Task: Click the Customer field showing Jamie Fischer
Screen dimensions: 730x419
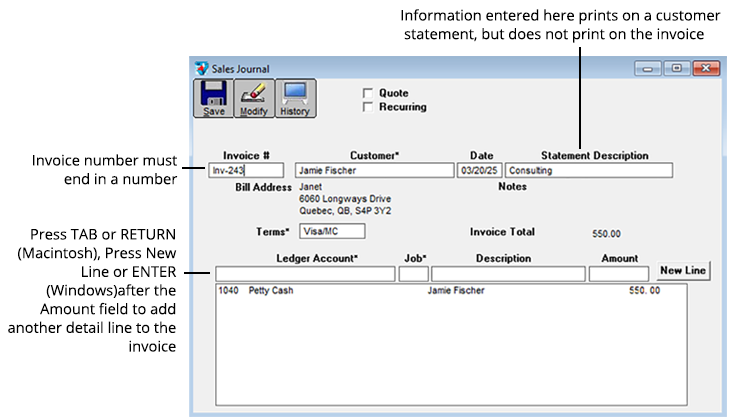Action: click(373, 171)
